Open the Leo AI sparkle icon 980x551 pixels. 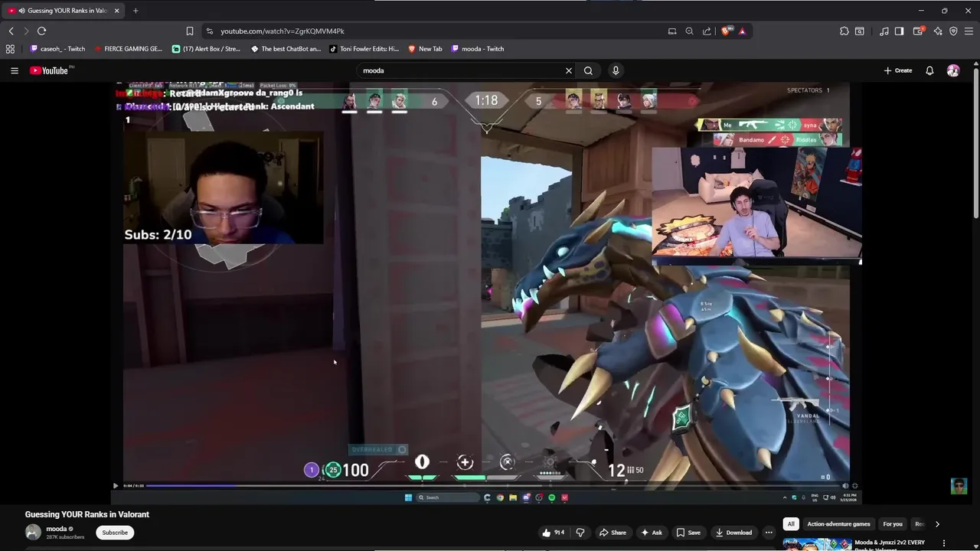coord(938,31)
